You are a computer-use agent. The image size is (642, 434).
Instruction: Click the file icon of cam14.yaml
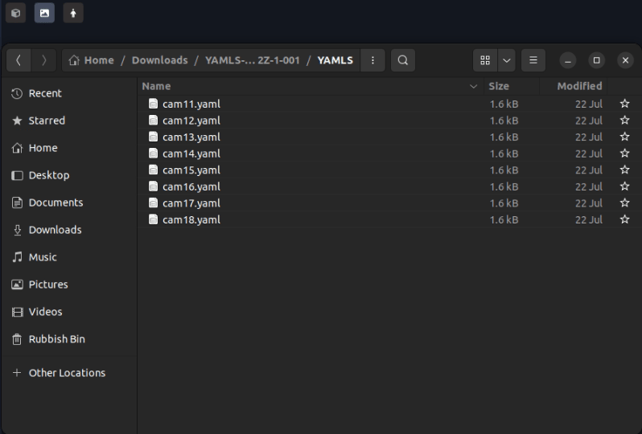pos(153,153)
